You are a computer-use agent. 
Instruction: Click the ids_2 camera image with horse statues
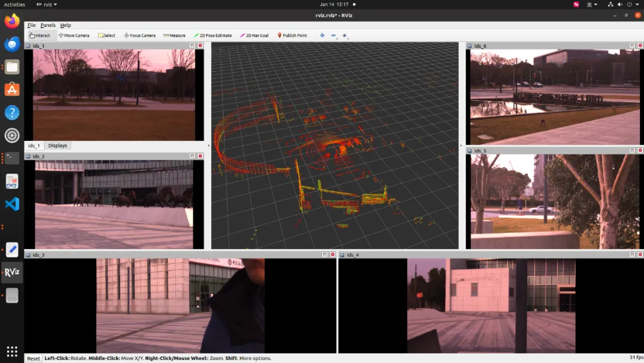[114, 204]
